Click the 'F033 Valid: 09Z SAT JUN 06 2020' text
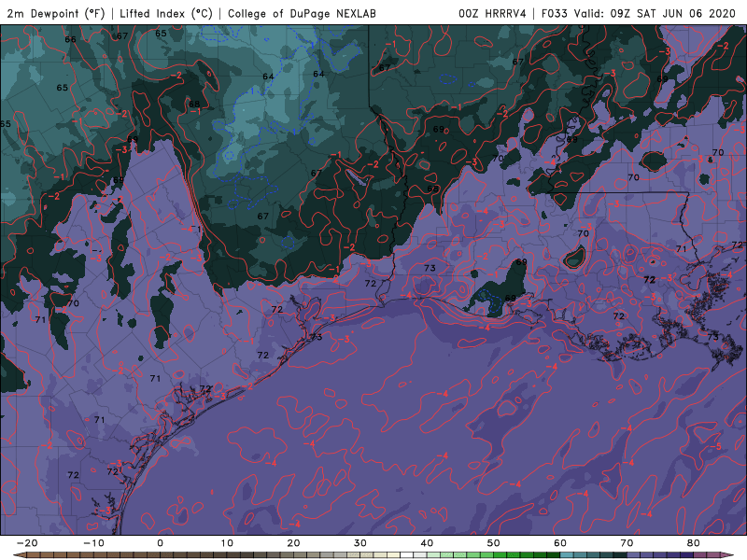The width and height of the screenshot is (747, 560). tap(639, 13)
